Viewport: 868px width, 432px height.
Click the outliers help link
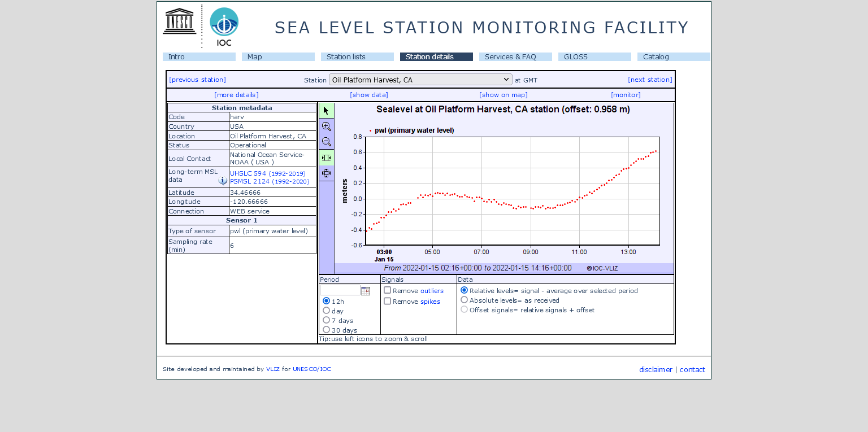432,291
